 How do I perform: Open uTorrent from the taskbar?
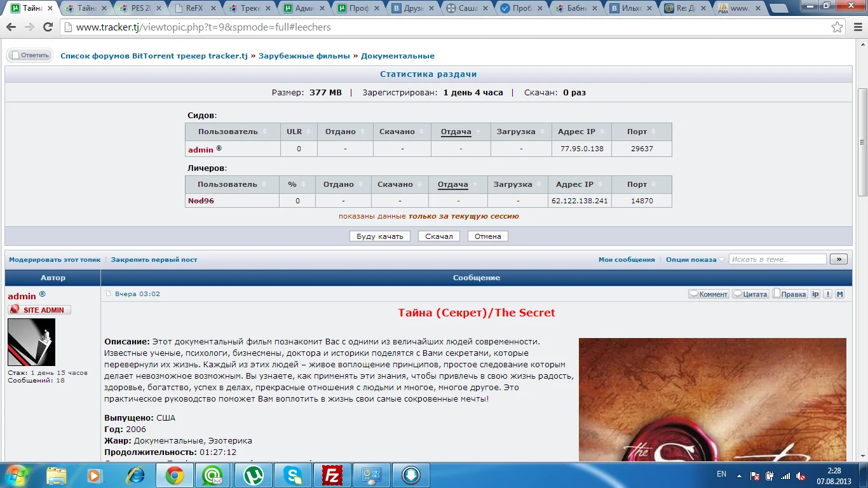254,475
